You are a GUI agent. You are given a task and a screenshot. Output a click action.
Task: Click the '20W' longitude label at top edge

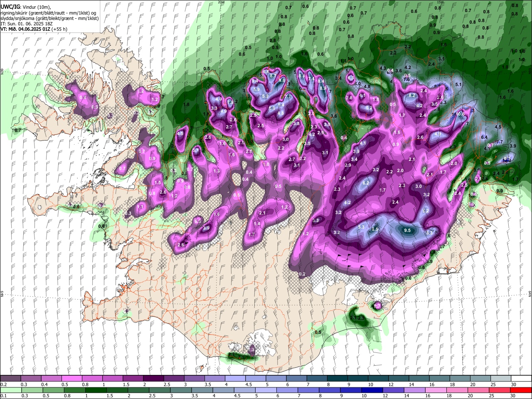point(221,2)
